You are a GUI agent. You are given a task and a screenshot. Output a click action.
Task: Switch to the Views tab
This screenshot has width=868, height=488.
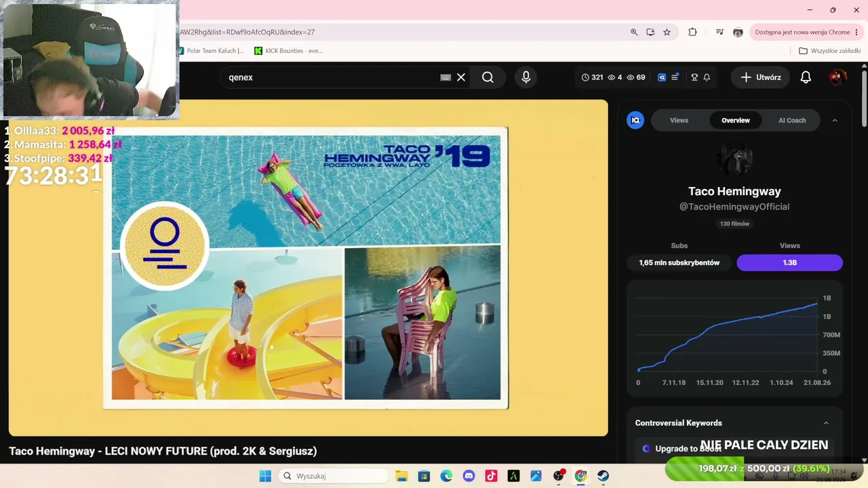(679, 121)
